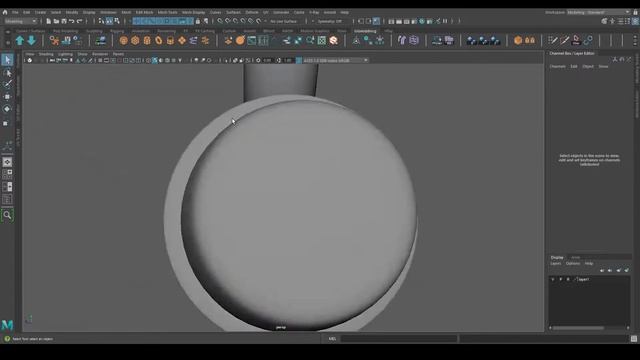The width and height of the screenshot is (640, 360).
Task: Toggle the lock selection icon on status line
Action: [198, 21]
